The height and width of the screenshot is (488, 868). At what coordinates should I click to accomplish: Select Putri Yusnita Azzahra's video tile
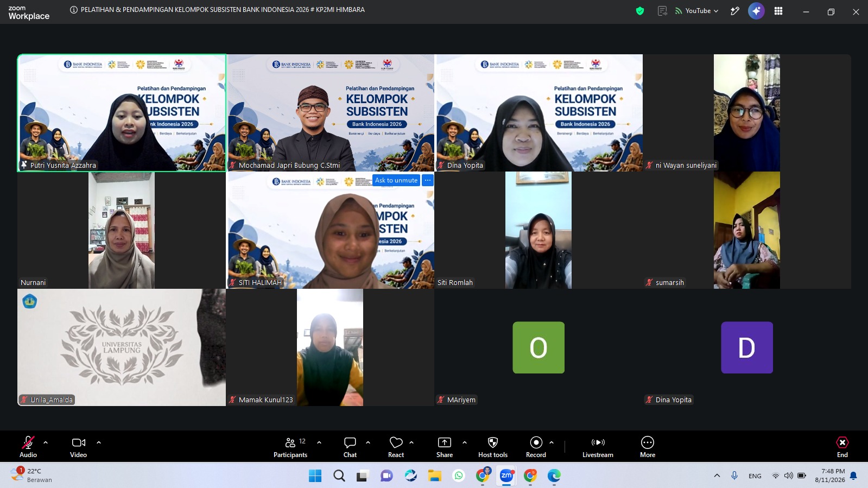[x=122, y=113]
